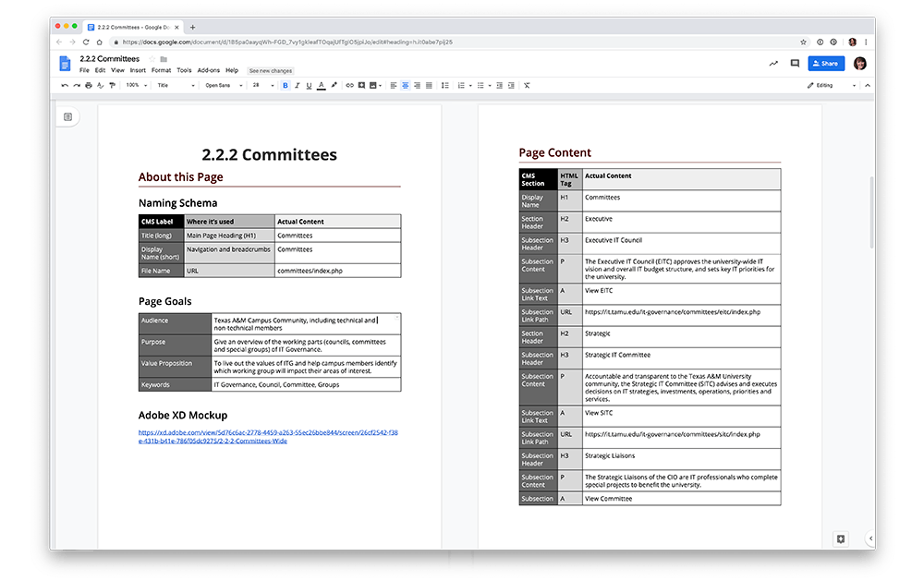Click the blue Share button
This screenshot has width=924, height=581.
pyautogui.click(x=825, y=63)
